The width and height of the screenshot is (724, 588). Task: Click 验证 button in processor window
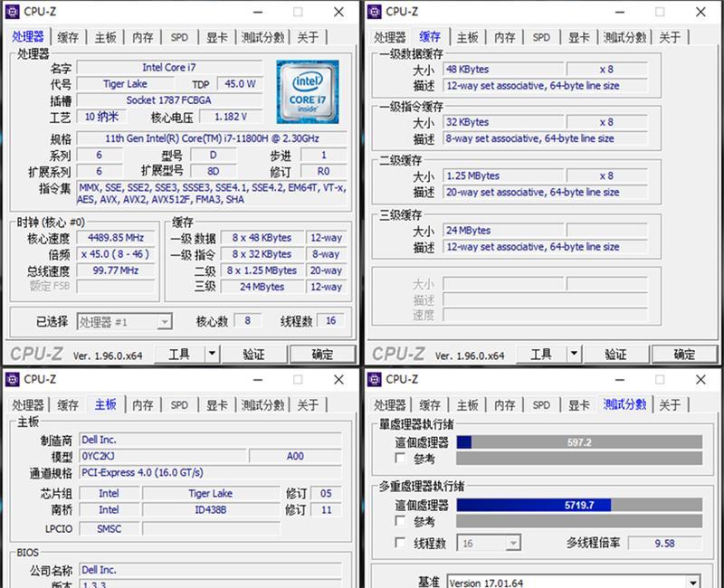[254, 354]
